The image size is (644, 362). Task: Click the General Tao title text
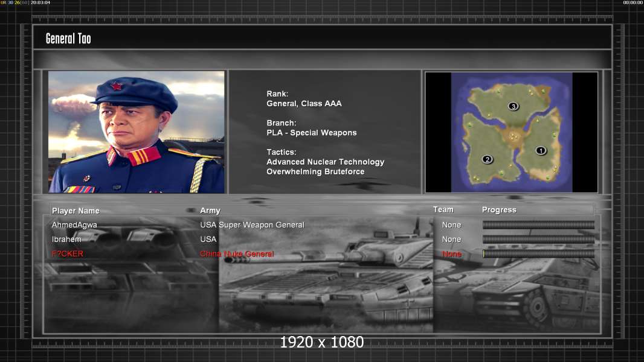click(68, 39)
